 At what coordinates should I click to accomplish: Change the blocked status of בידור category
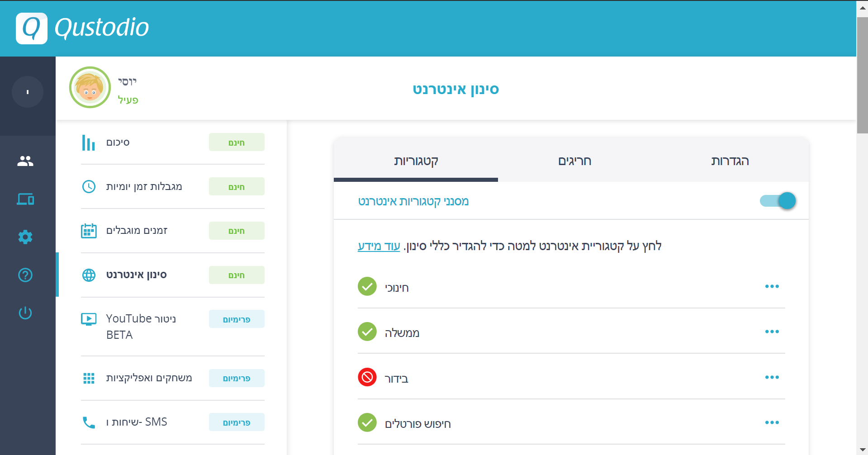[x=367, y=377]
